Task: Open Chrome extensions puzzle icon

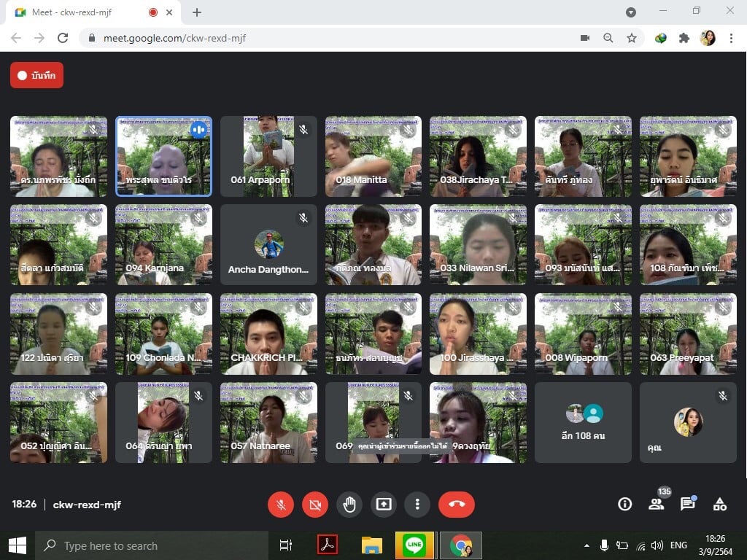Action: [684, 38]
